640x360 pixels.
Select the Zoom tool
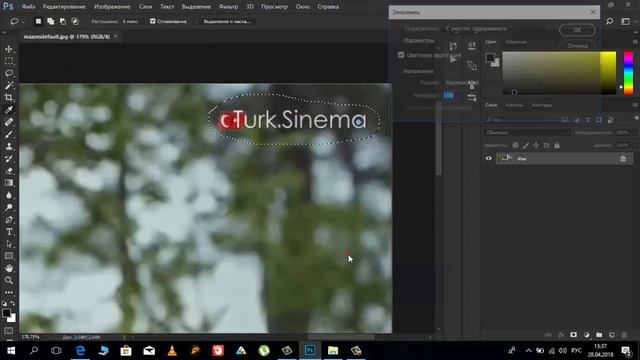tap(9, 280)
